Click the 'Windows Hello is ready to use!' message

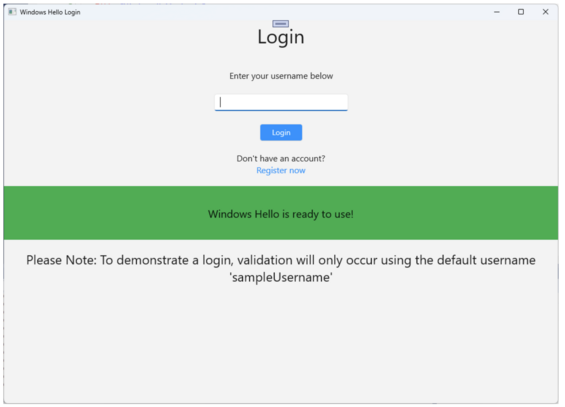pyautogui.click(x=281, y=214)
